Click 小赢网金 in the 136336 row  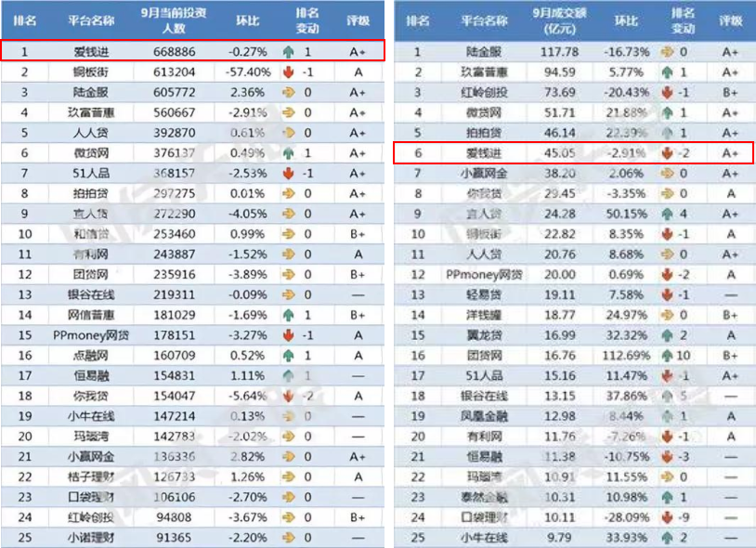pos(91,457)
